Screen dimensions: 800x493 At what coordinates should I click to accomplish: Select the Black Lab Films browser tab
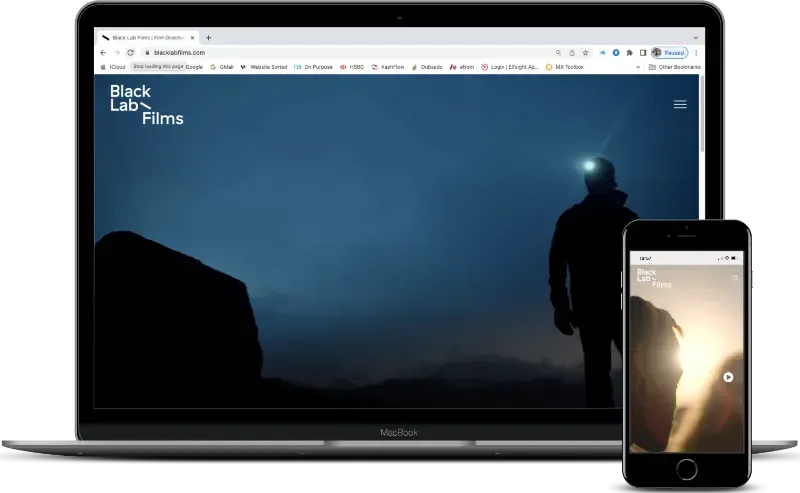click(x=148, y=38)
